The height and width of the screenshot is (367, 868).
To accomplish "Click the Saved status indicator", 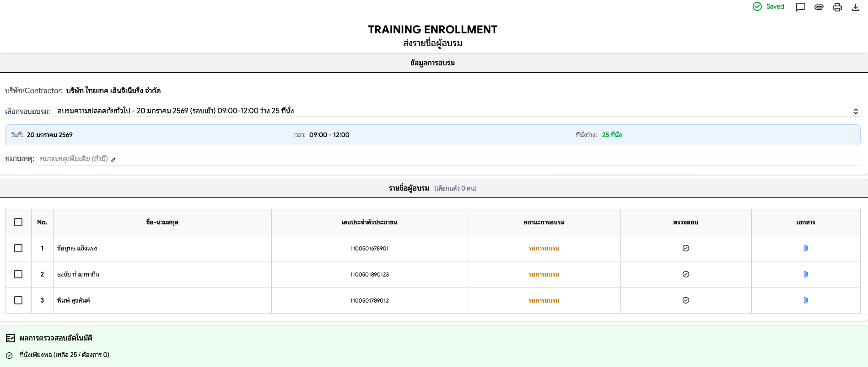I will point(769,6).
